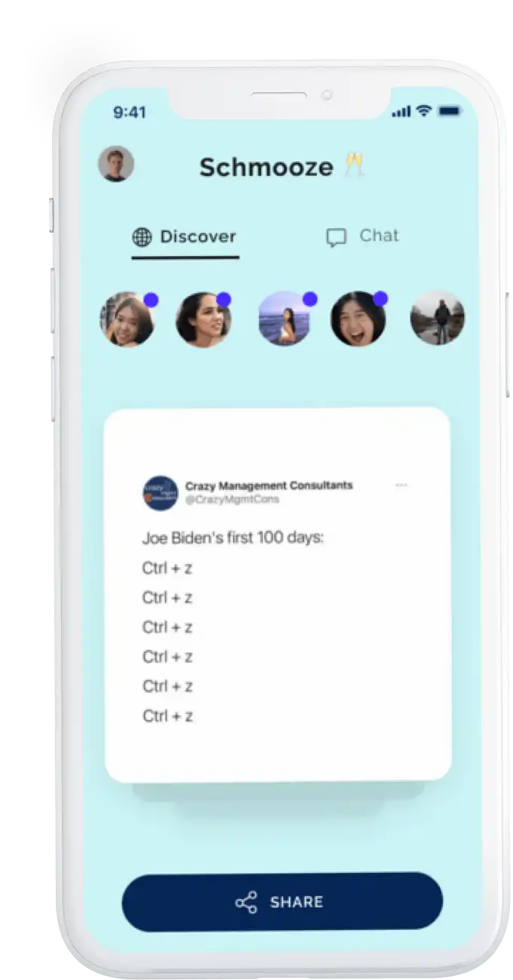The height and width of the screenshot is (980, 513).
Task: Click the globe icon beside Discover
Action: click(142, 237)
